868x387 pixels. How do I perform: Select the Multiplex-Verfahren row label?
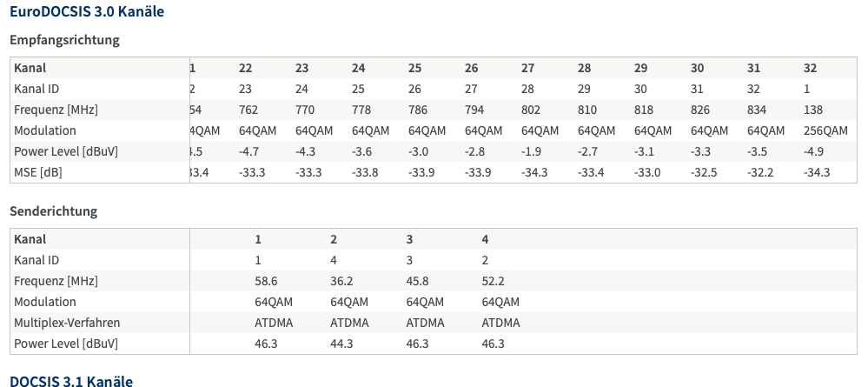click(67, 323)
